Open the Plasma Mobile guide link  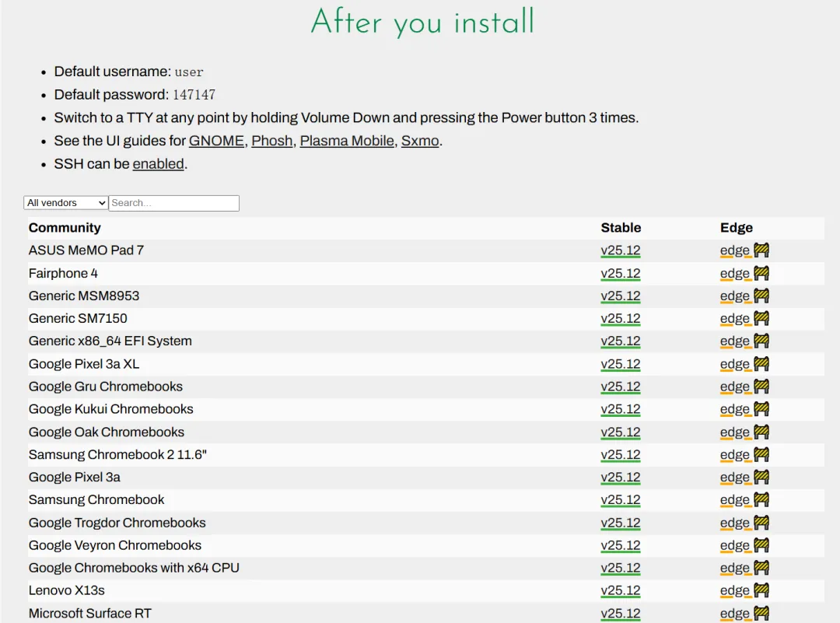pos(347,141)
